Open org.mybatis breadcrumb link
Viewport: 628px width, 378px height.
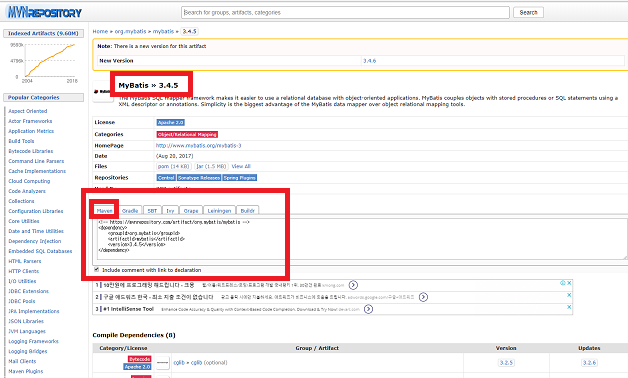(131, 31)
